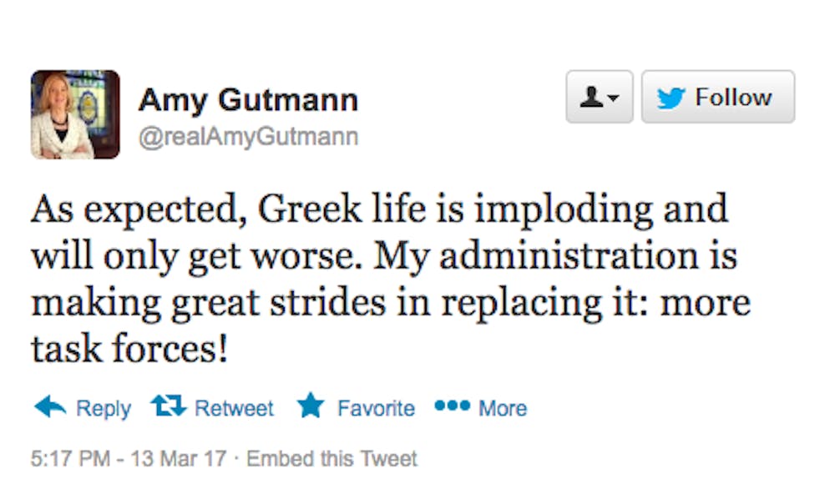Screen dimensions: 835x504
Task: Select the Embed this Tweet link
Action: click(331, 459)
